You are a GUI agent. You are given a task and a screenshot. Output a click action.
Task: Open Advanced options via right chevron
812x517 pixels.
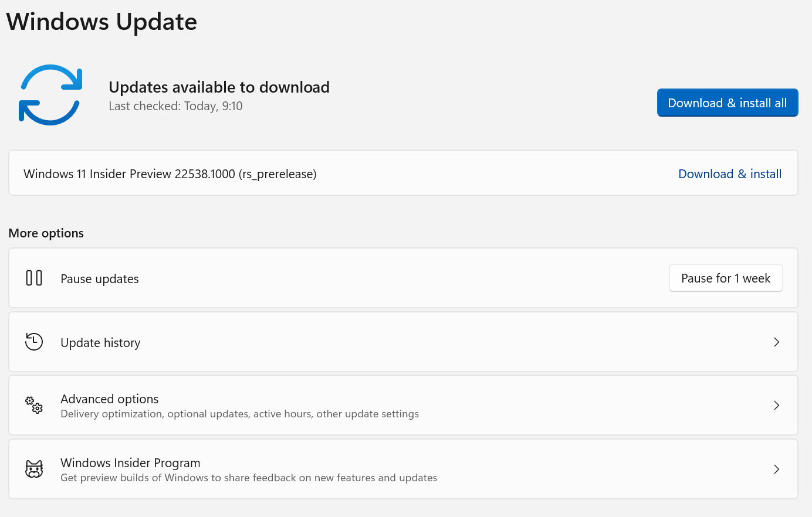(776, 405)
